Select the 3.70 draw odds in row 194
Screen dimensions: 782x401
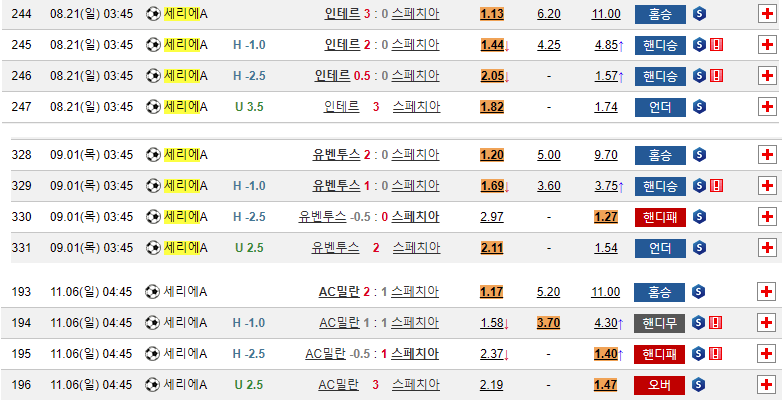548,323
